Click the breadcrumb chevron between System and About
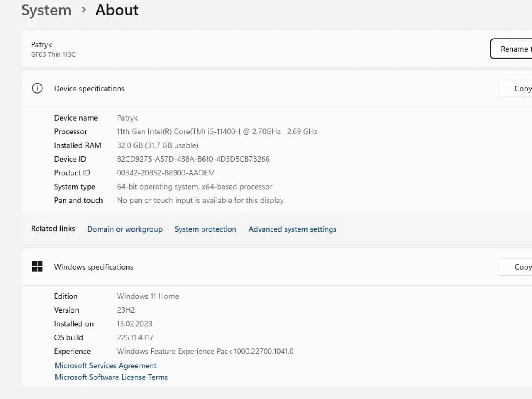532x399 pixels. [84, 10]
